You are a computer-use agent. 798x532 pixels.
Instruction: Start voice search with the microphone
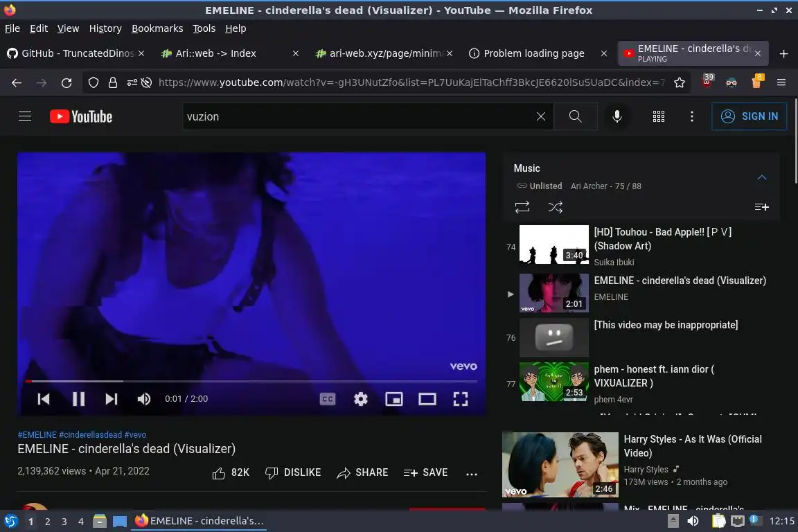[x=617, y=116]
